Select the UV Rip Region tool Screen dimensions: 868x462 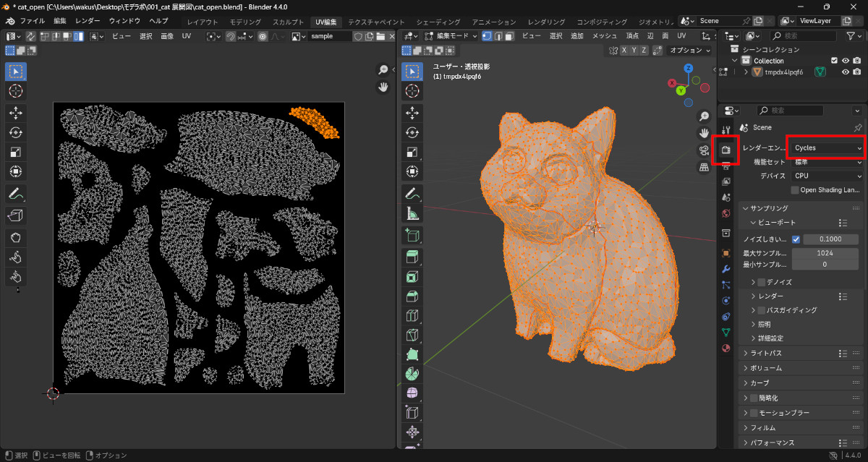coord(16,215)
